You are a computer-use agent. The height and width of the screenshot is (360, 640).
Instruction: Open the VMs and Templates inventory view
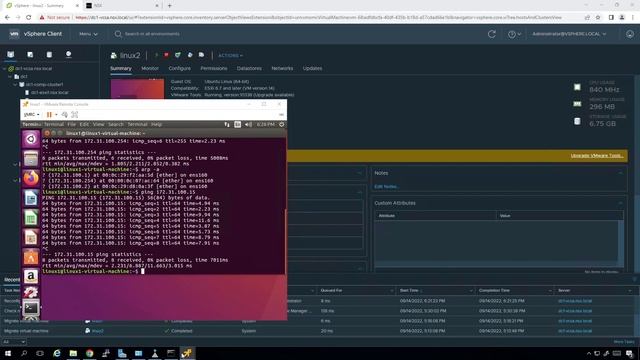point(30,54)
